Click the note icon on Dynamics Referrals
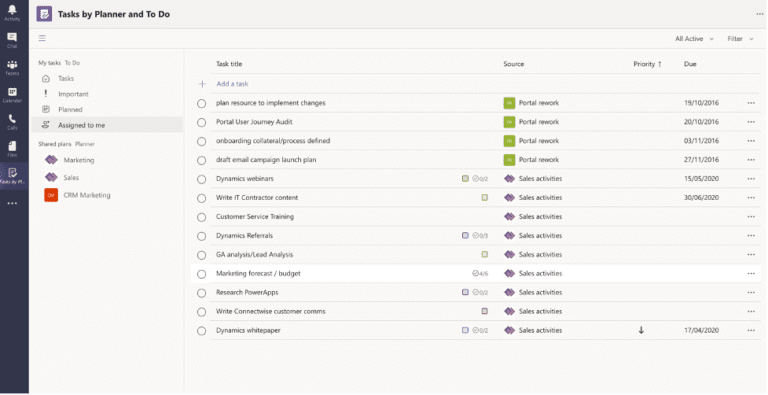768x395 pixels. tap(465, 236)
